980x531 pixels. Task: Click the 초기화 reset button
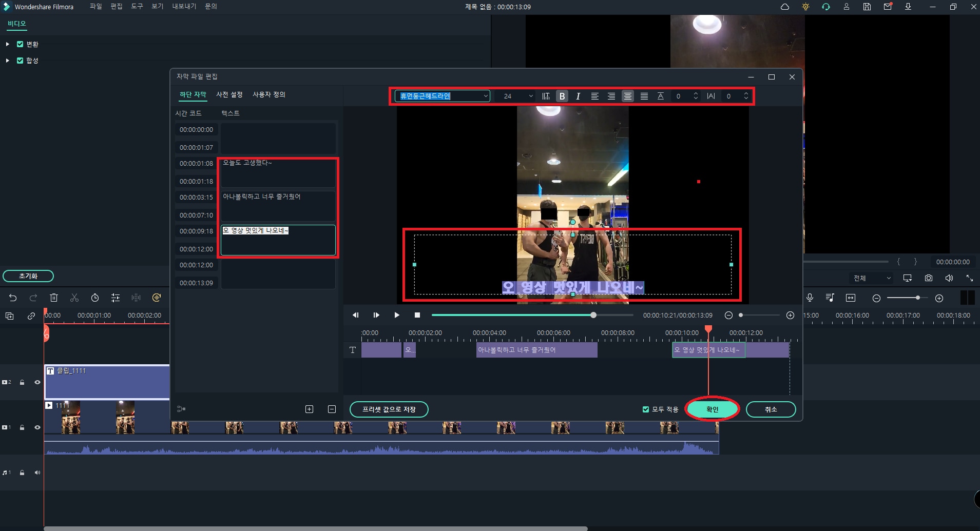pos(28,276)
